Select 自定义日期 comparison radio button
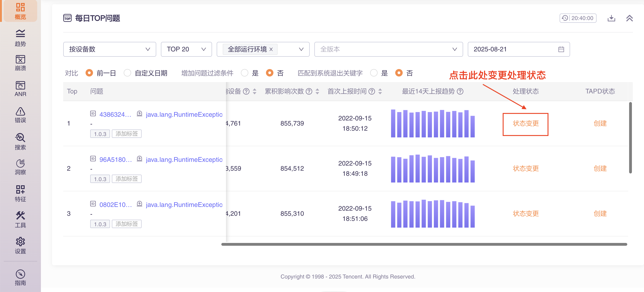The width and height of the screenshot is (644, 292). click(127, 73)
